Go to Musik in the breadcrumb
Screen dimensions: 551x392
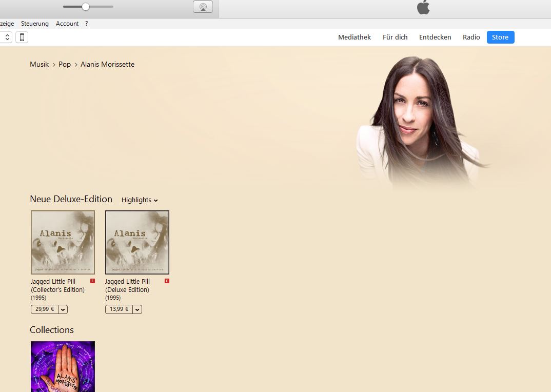tap(40, 64)
